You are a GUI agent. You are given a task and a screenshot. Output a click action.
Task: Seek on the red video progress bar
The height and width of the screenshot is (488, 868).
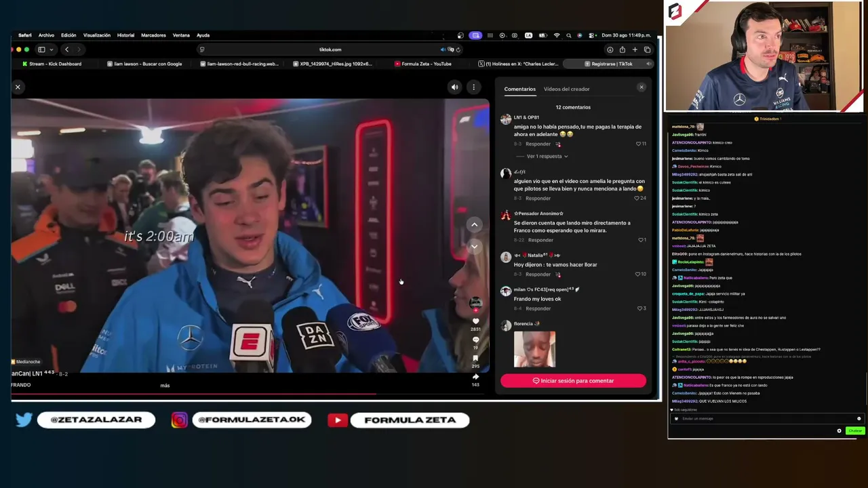pos(250,393)
